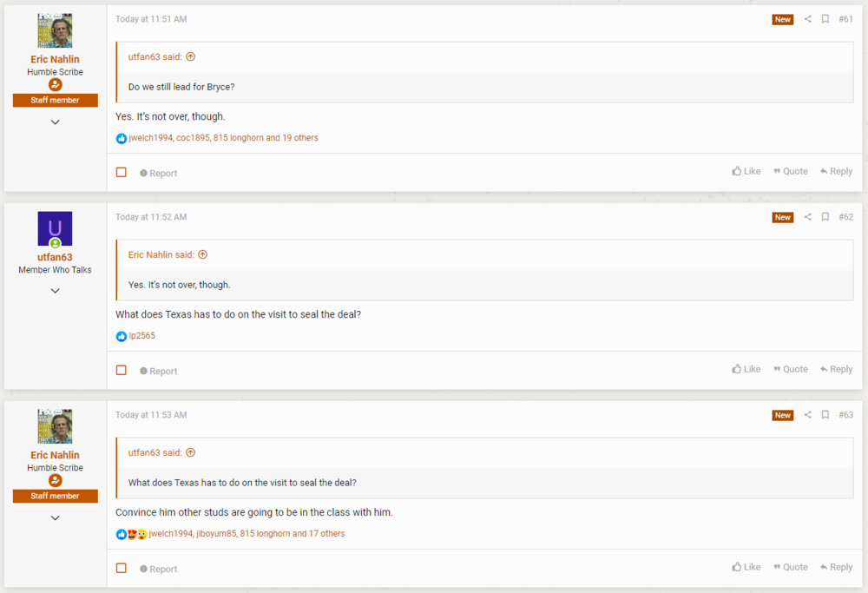This screenshot has height=593, width=868.
Task: Open '19 others' reactions list on post #61
Action: click(x=300, y=138)
